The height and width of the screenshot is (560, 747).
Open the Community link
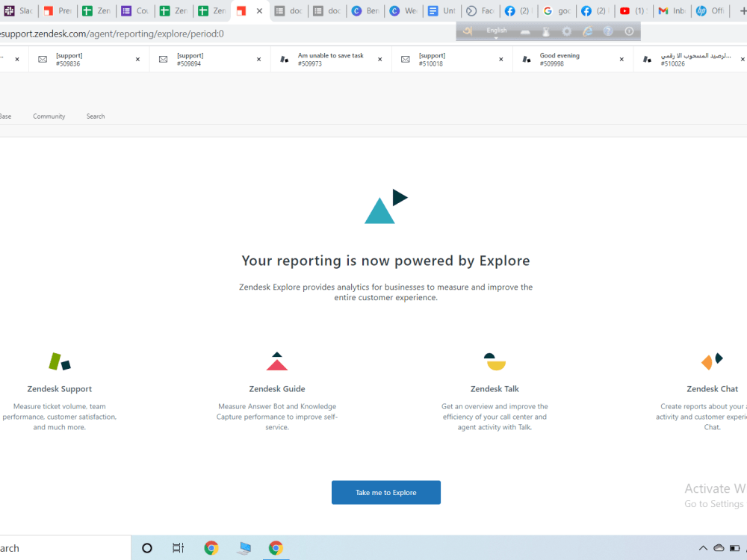point(49,116)
